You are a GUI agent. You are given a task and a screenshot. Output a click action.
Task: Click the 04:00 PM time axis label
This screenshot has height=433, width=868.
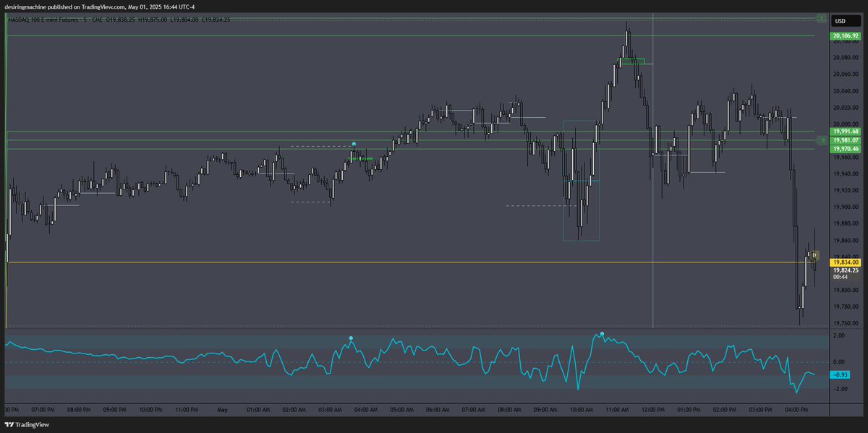point(796,409)
